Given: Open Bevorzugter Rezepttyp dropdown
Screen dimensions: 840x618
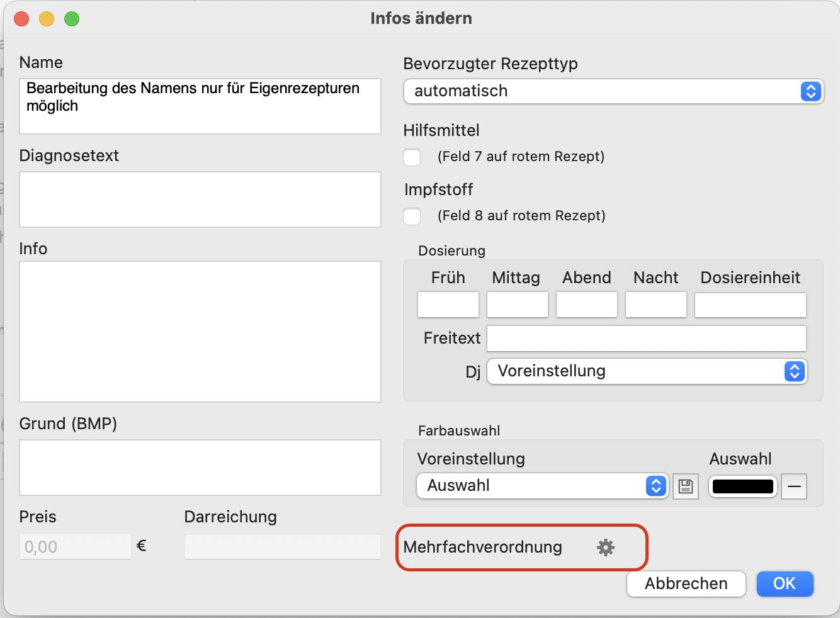Looking at the screenshot, I should (x=614, y=91).
